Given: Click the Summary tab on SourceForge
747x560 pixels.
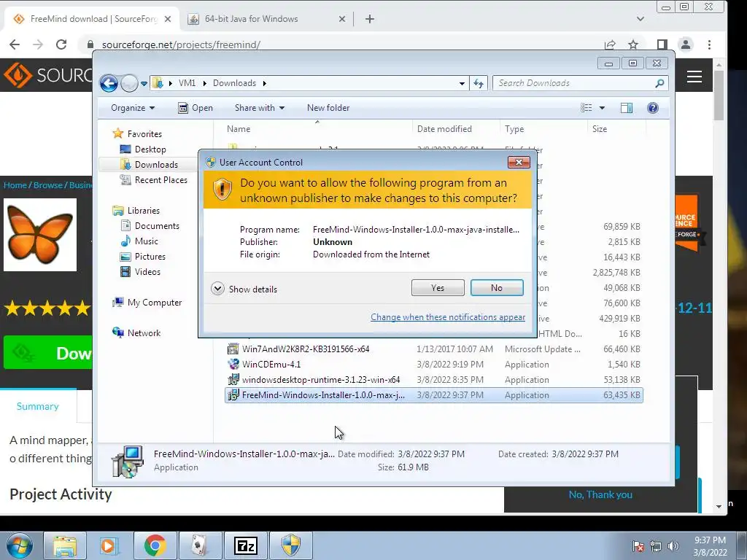Looking at the screenshot, I should (38, 406).
